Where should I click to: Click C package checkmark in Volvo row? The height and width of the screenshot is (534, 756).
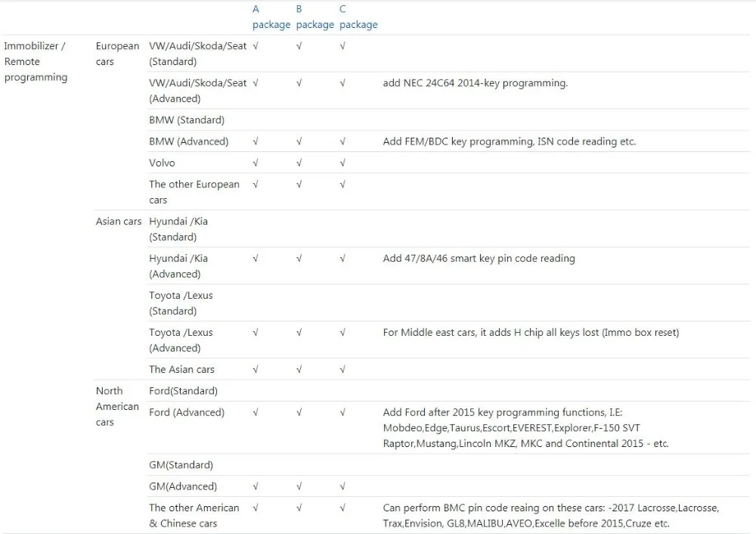[x=342, y=163]
